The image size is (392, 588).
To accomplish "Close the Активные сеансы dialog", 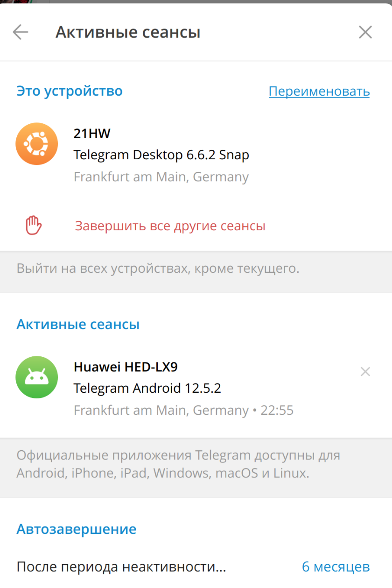I will 365,32.
